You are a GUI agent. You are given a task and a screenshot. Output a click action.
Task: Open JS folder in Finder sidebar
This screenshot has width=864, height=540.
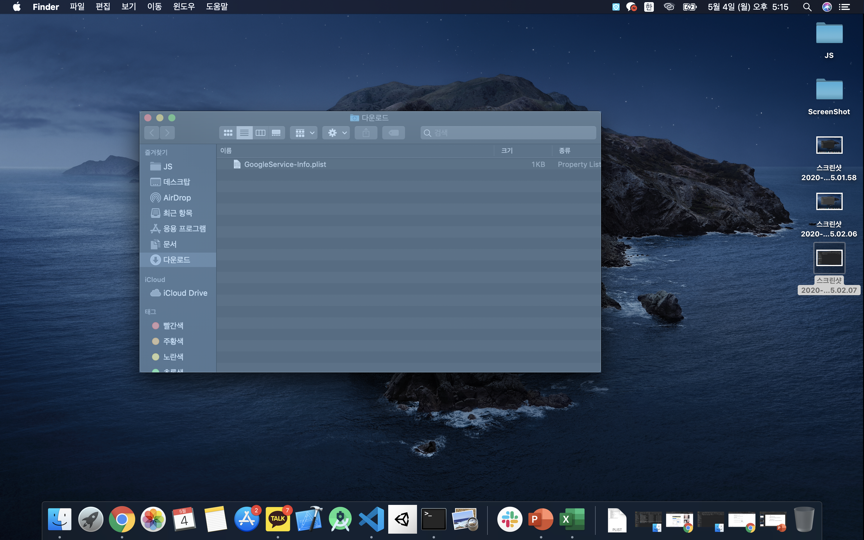click(x=178, y=166)
